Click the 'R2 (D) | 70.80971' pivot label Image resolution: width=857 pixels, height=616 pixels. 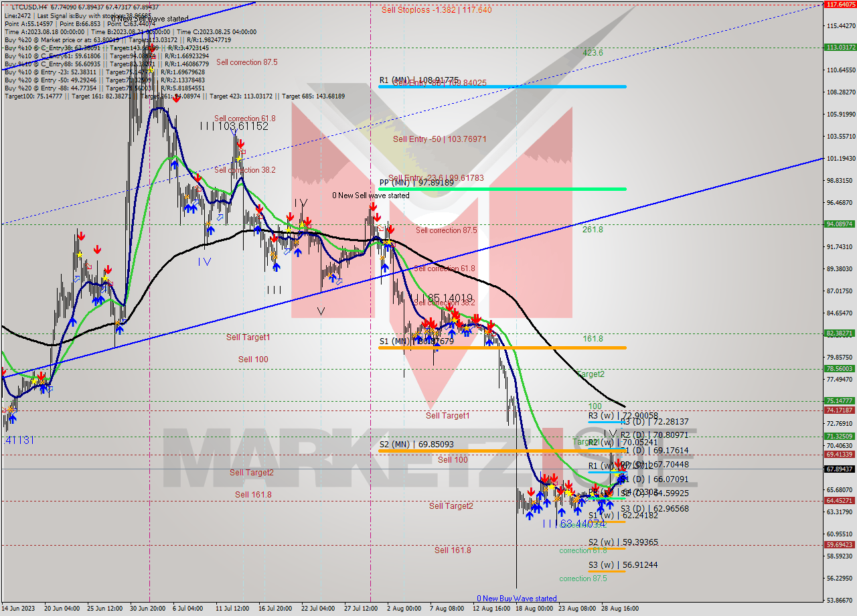654,435
